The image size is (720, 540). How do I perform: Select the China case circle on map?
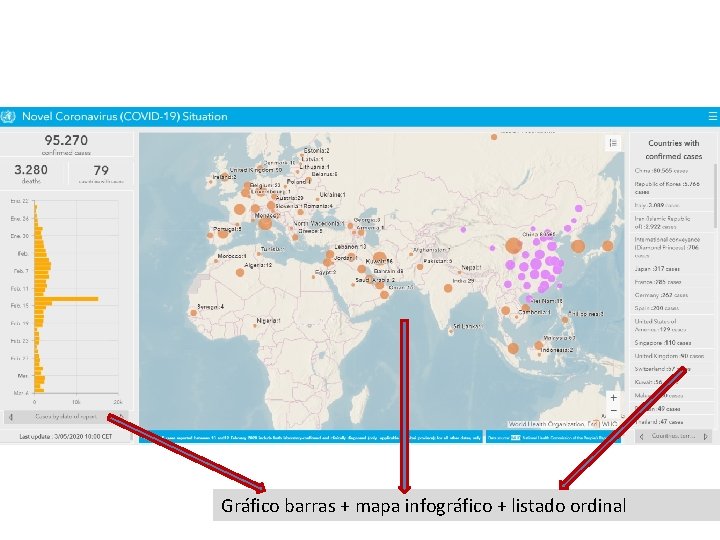tap(513, 246)
